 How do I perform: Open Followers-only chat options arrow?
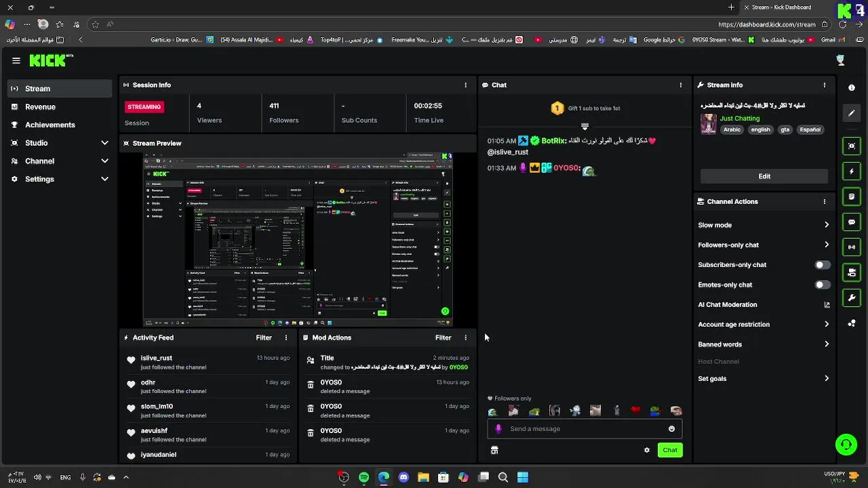click(x=827, y=245)
